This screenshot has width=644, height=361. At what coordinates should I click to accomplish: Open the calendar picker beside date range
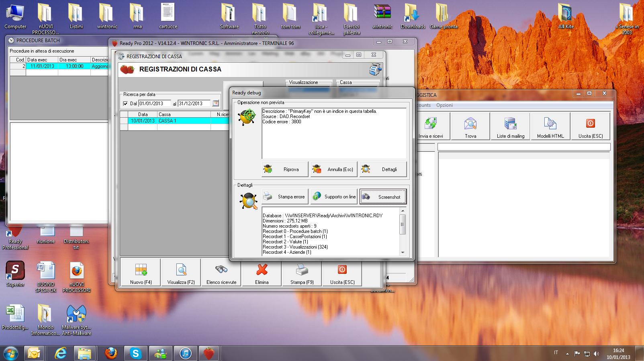coord(216,103)
